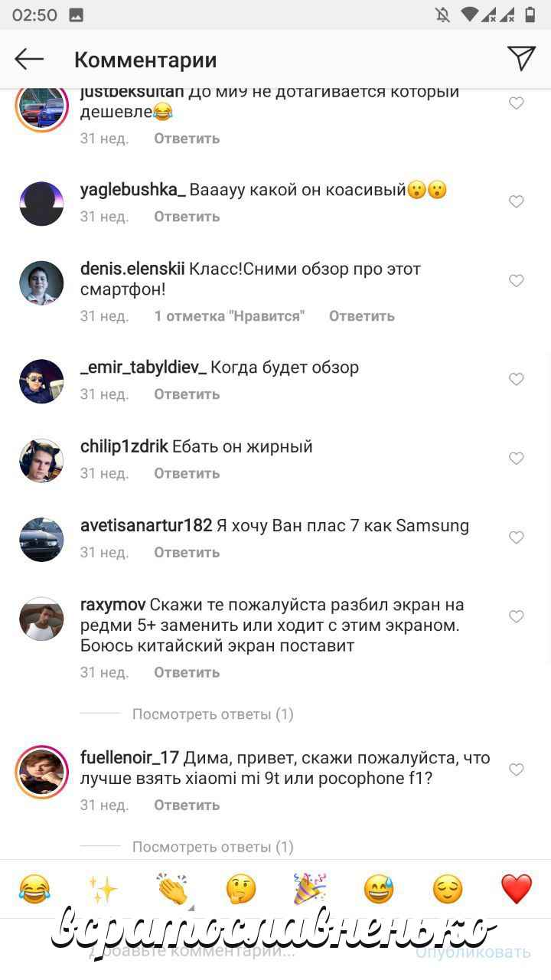Insert the thinking face emoji
551x980 pixels.
(x=241, y=889)
